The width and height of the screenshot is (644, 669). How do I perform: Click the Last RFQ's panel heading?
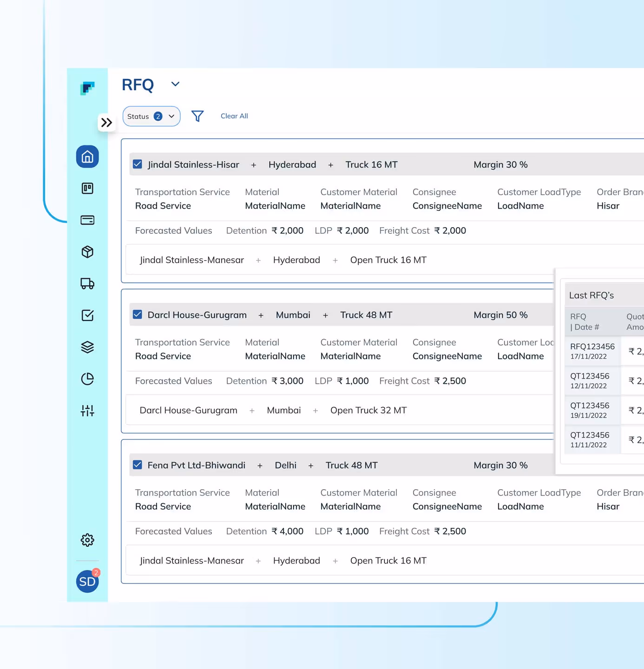pyautogui.click(x=591, y=295)
